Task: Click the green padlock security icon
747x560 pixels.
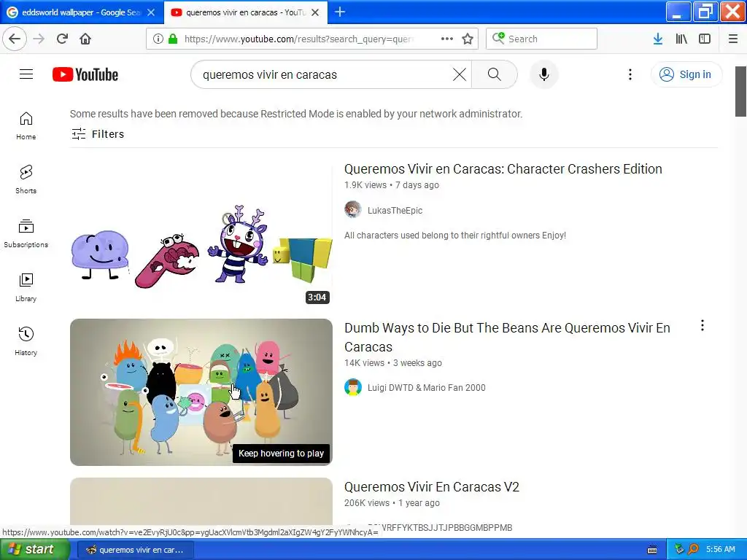Action: [173, 39]
